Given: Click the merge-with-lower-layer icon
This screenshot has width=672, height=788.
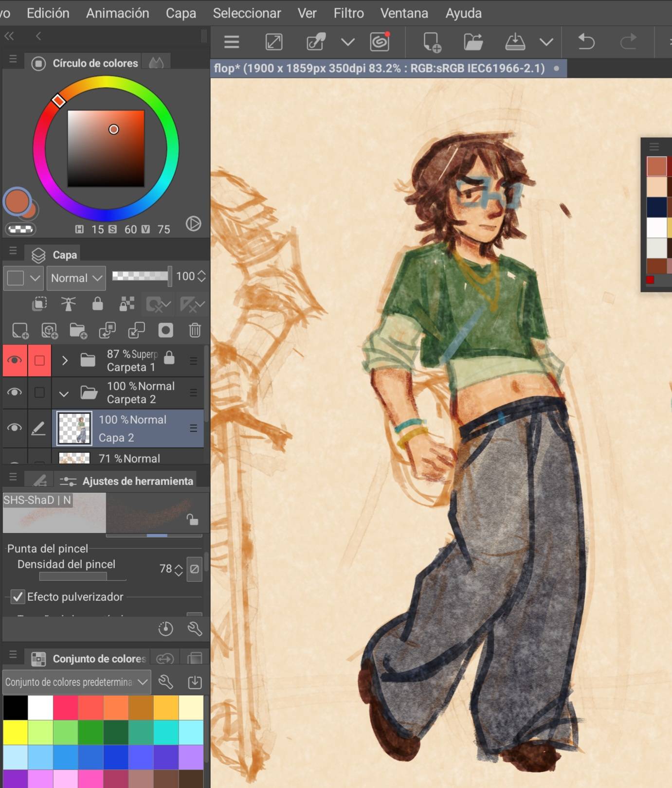Looking at the screenshot, I should (136, 331).
